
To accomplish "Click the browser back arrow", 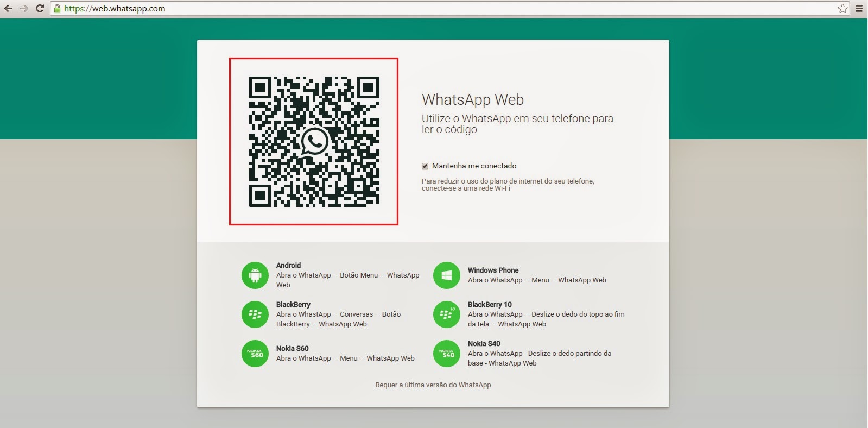I will 8,8.
